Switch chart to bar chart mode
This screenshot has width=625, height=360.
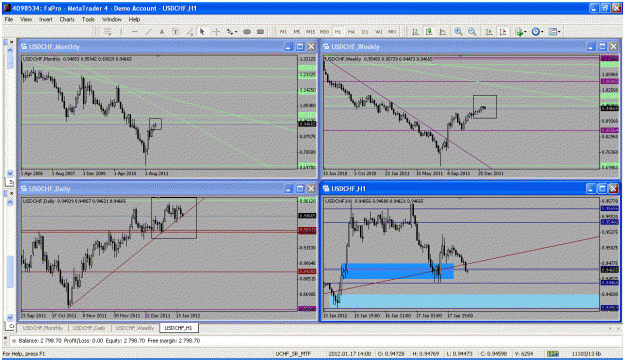coord(415,32)
